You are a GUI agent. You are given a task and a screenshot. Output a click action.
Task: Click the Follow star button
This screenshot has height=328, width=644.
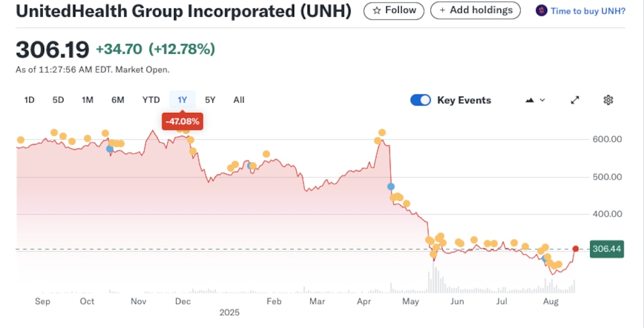coord(394,10)
